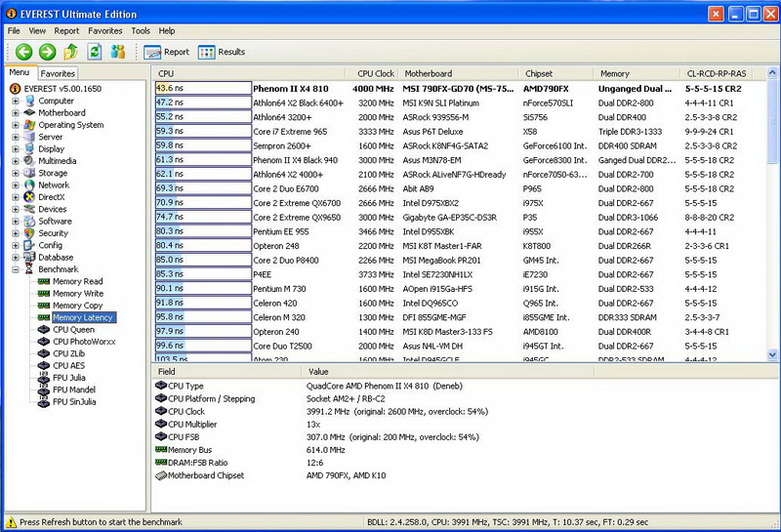Expand the Motherboard tree node
The width and height of the screenshot is (781, 532).
pos(16,112)
